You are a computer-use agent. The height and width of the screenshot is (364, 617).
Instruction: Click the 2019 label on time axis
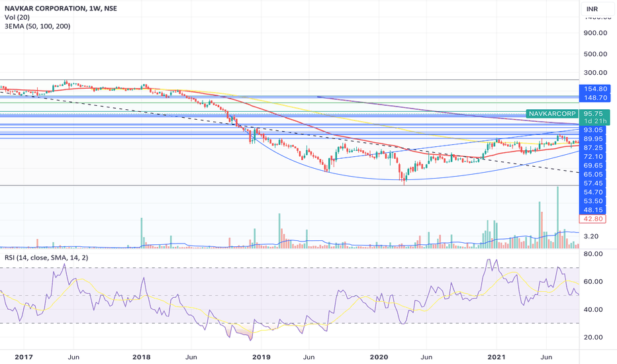[261, 357]
